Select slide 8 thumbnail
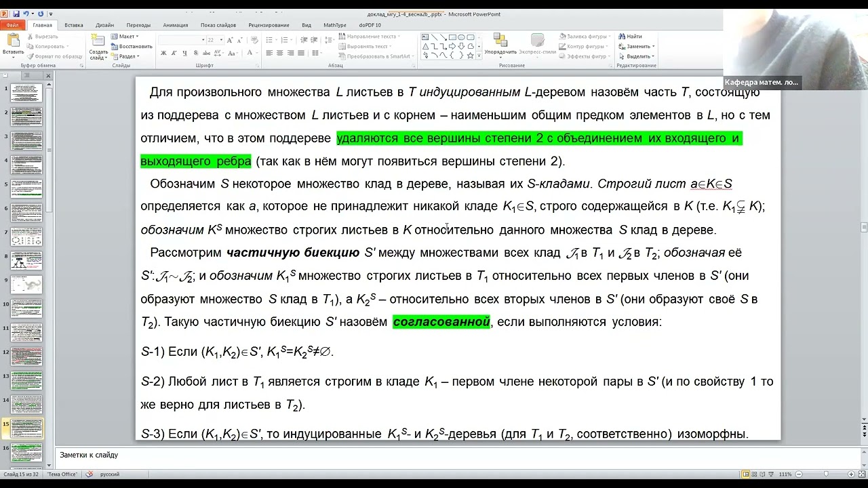868x488 pixels. click(26, 260)
